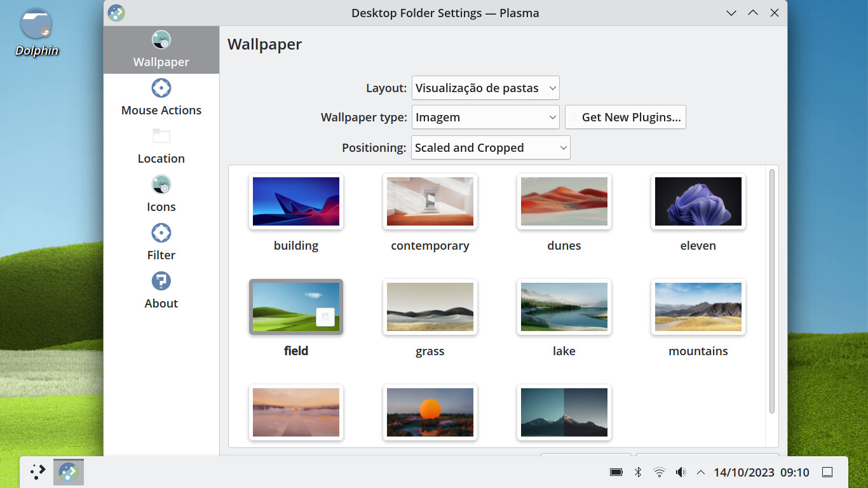The width and height of the screenshot is (868, 488).
Task: Open the Dolphin desktop icon
Action: point(36,33)
